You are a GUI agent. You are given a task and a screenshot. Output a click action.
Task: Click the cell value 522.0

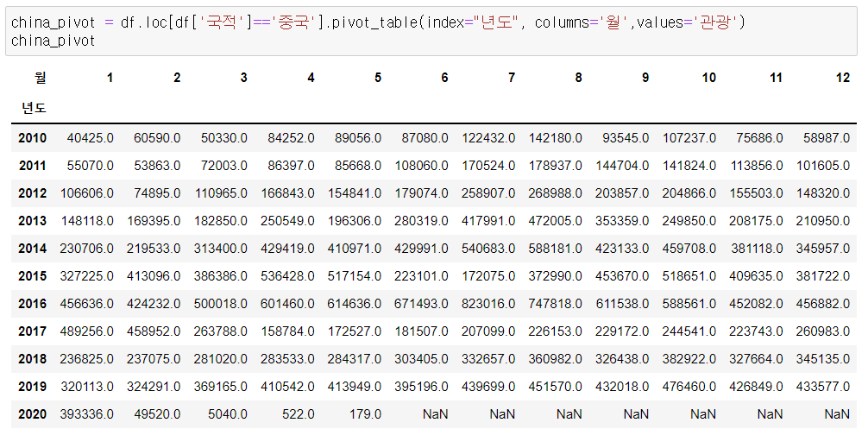(298, 414)
